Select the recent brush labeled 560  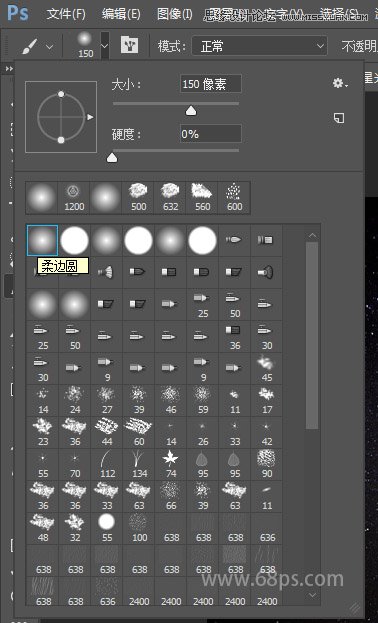(x=202, y=198)
